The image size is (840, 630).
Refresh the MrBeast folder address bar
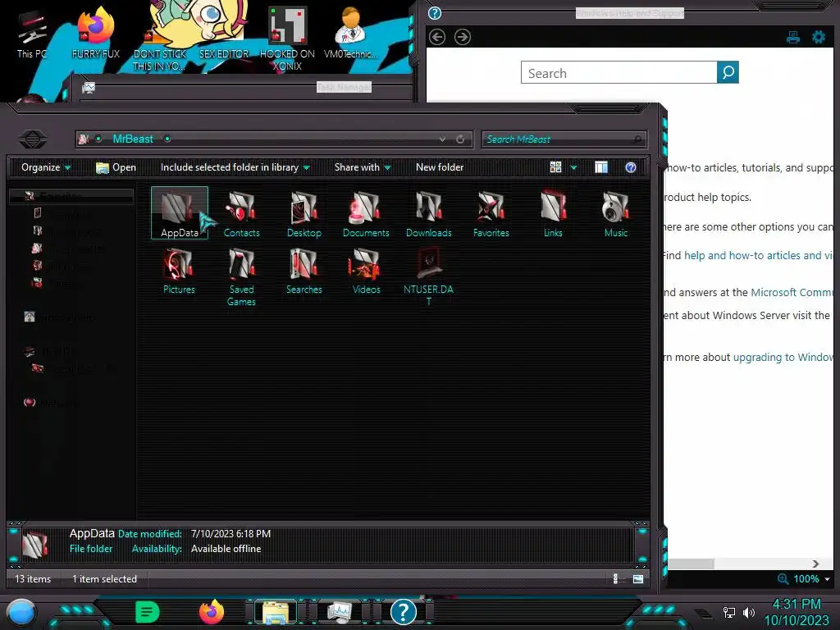460,139
